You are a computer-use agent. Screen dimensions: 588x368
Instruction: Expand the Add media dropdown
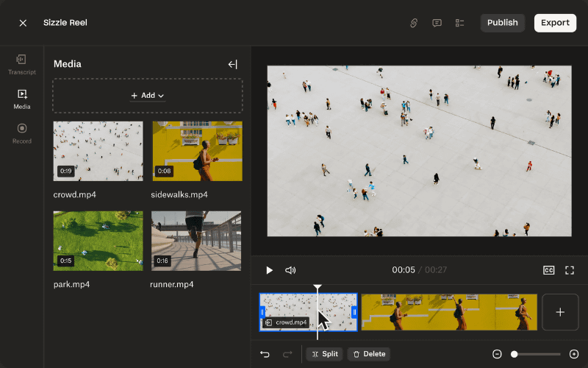click(x=148, y=96)
